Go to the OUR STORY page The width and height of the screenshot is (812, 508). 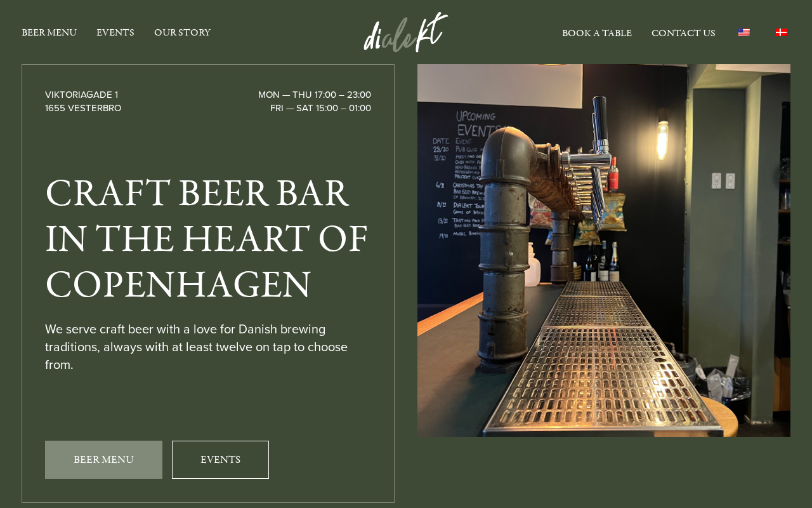[x=183, y=32]
